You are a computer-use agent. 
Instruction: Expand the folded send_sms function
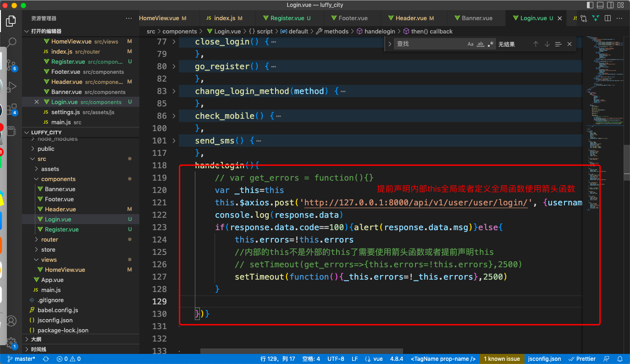174,141
